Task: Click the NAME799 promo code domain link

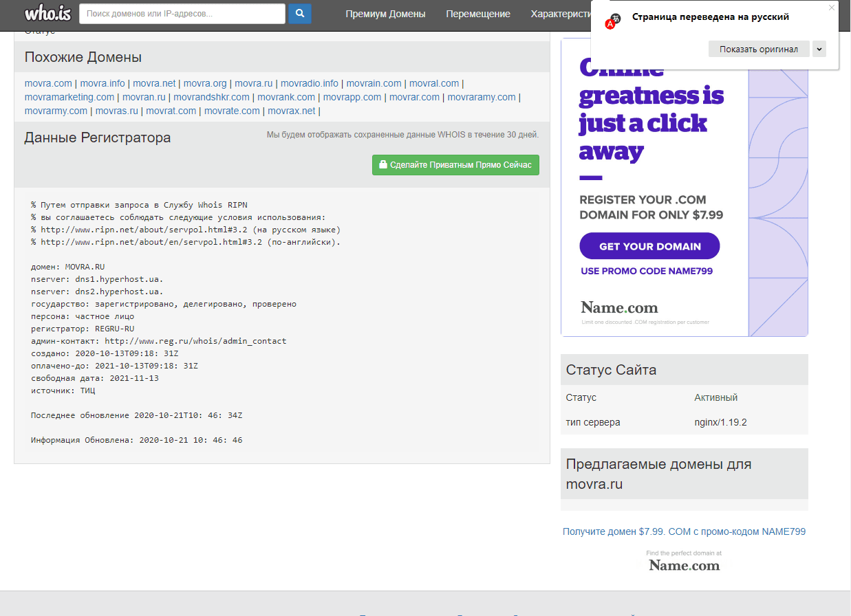Action: [684, 531]
